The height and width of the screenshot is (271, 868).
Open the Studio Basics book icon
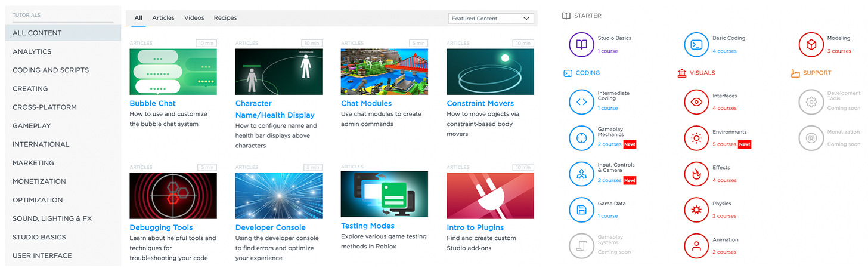581,44
